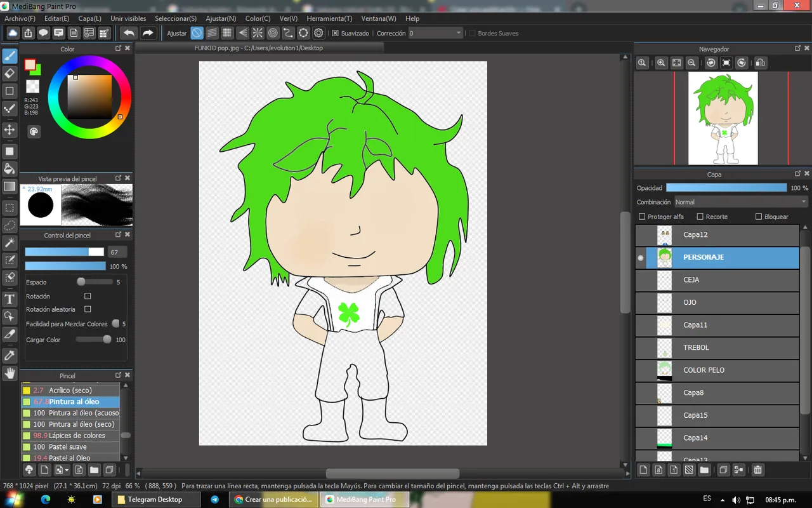
Task: Undock the Capa panel
Action: click(797, 173)
